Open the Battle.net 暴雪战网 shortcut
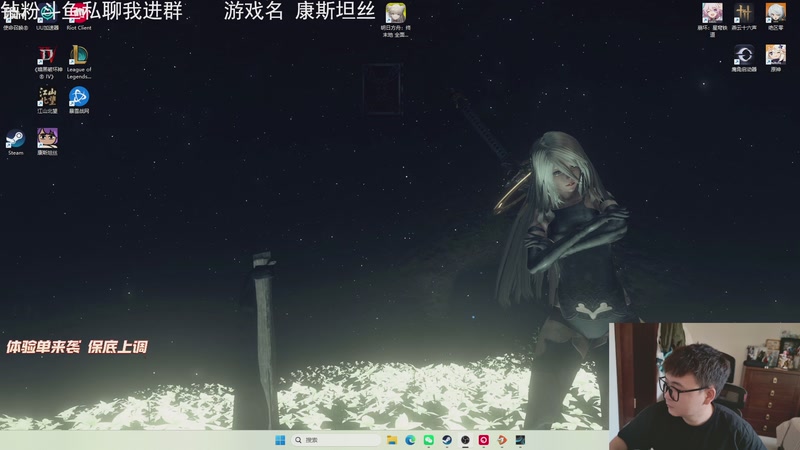 pyautogui.click(x=79, y=101)
